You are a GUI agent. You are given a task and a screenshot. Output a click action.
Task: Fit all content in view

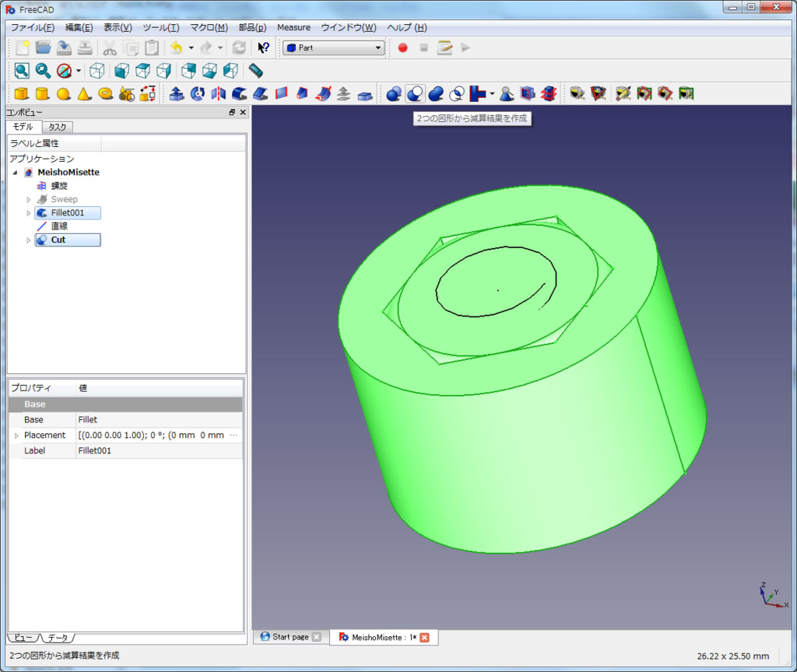(x=22, y=71)
